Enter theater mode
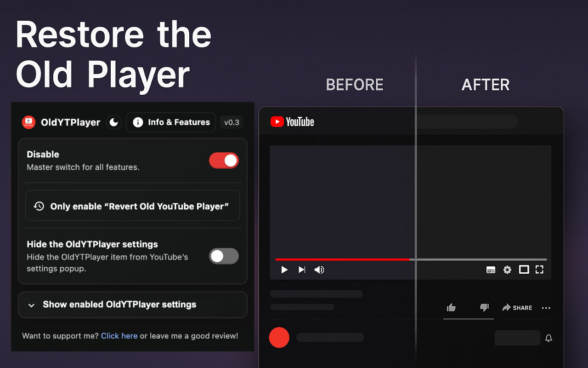 point(524,270)
